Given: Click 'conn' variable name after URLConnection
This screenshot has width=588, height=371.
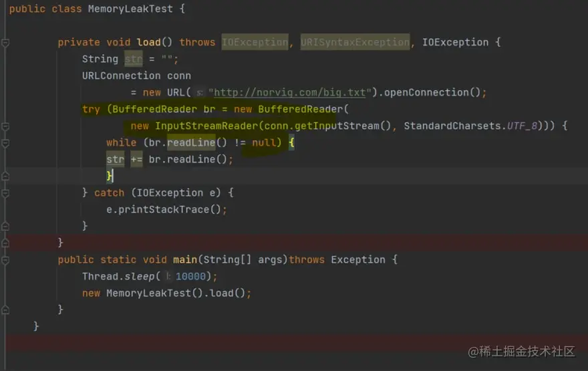Looking at the screenshot, I should [179, 76].
